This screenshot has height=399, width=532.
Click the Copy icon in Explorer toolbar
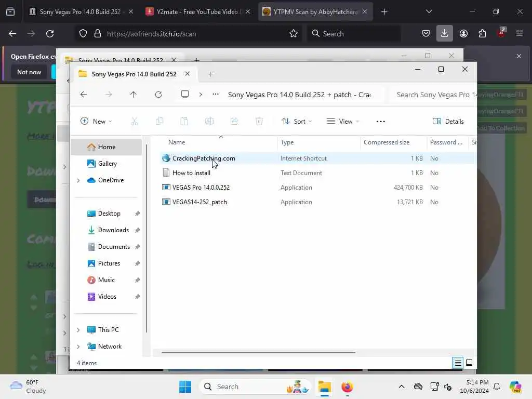click(x=159, y=121)
